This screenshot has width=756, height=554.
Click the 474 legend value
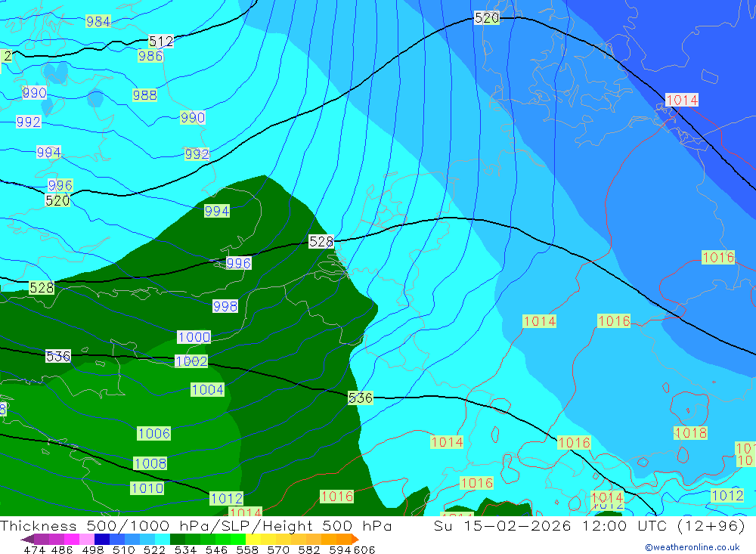[34, 549]
